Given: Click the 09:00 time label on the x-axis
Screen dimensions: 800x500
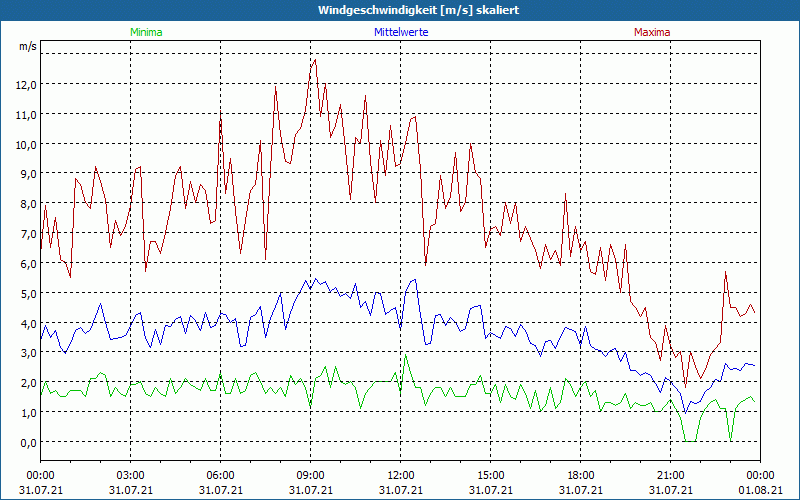Looking at the screenshot, I should pos(311,476).
